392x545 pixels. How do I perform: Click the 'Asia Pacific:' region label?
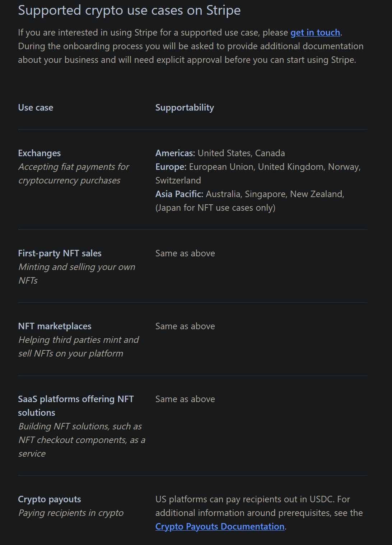click(x=179, y=194)
